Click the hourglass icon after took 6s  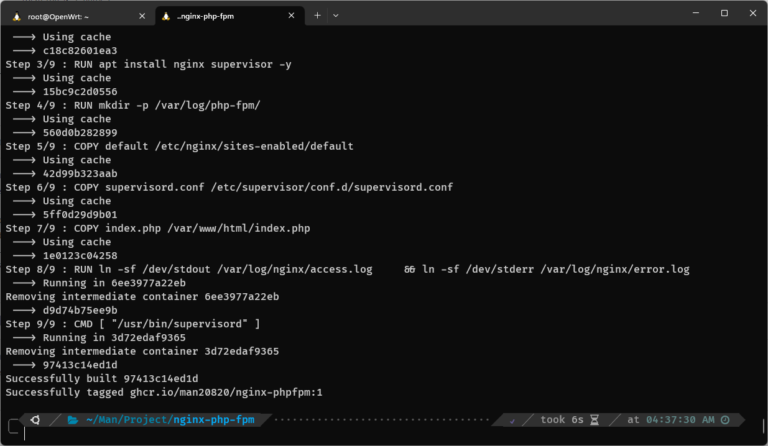[594, 420]
